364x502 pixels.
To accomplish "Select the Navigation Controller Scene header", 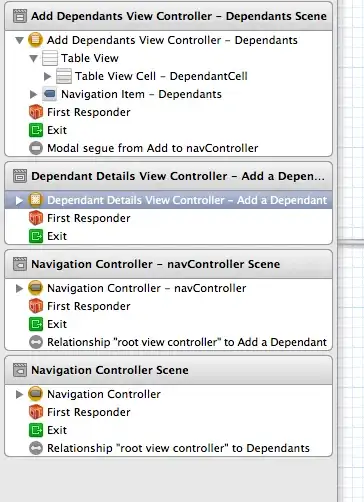I will click(168, 370).
